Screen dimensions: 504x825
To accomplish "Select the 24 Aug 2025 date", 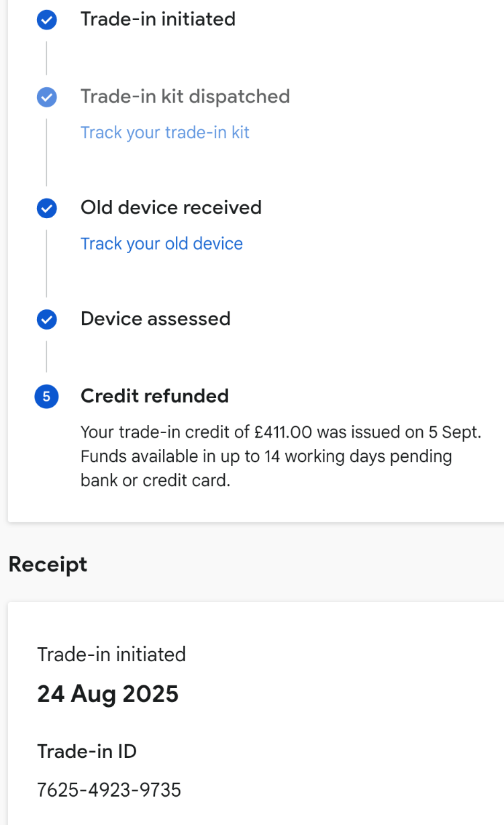I will pos(108,694).
